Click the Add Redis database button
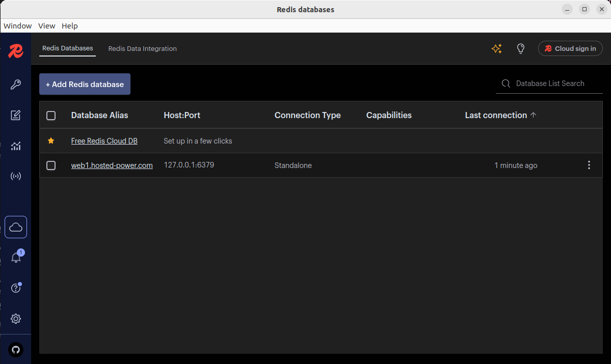Viewport: 611px width, 364px height. point(85,84)
